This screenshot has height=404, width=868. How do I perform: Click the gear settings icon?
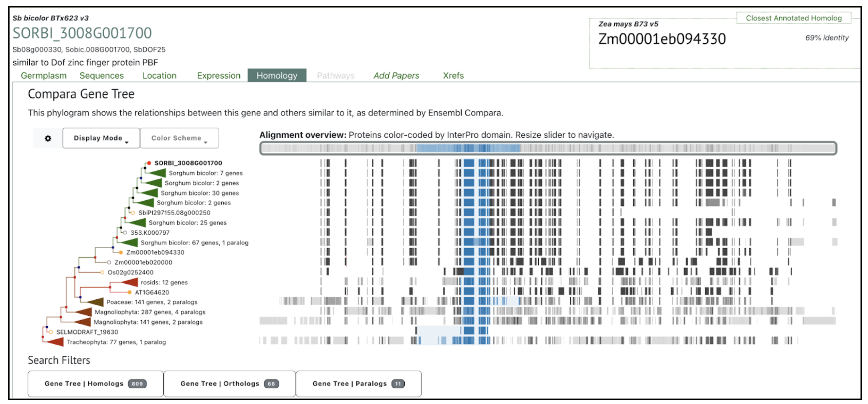(x=48, y=138)
